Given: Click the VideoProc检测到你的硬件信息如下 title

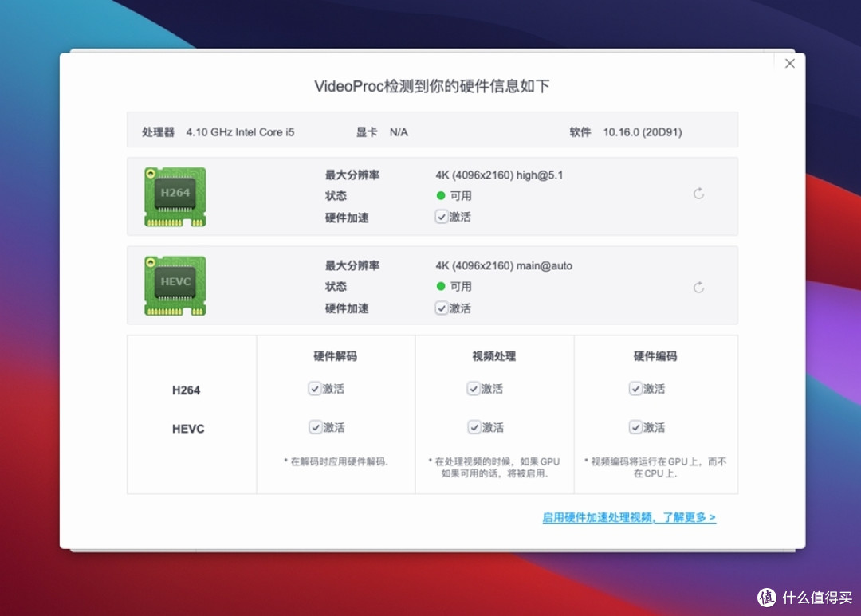Looking at the screenshot, I should point(431,86).
